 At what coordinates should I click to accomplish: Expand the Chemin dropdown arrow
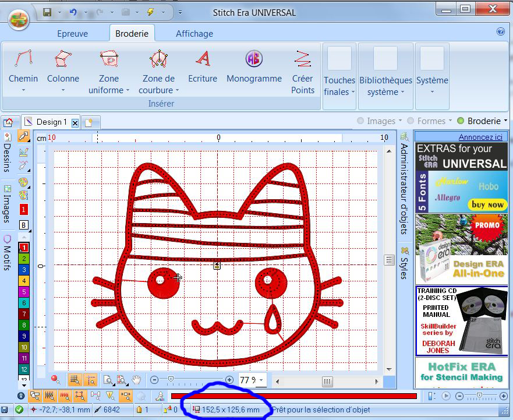23,90
